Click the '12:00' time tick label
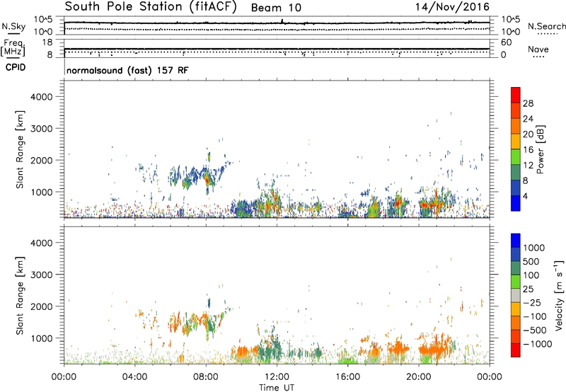 277,377
